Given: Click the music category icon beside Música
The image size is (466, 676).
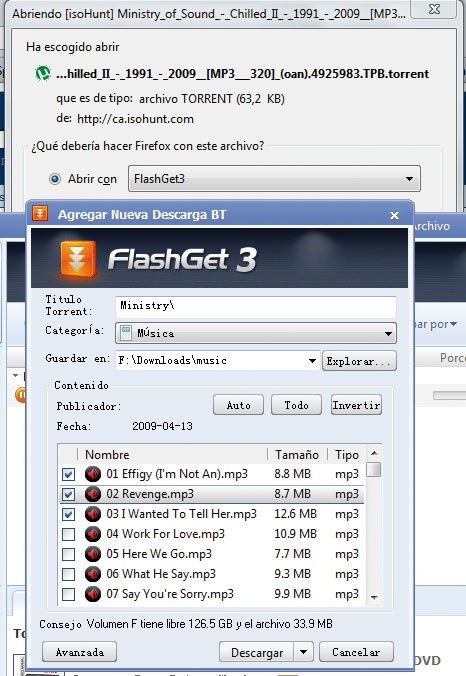Looking at the screenshot, I should [x=126, y=333].
